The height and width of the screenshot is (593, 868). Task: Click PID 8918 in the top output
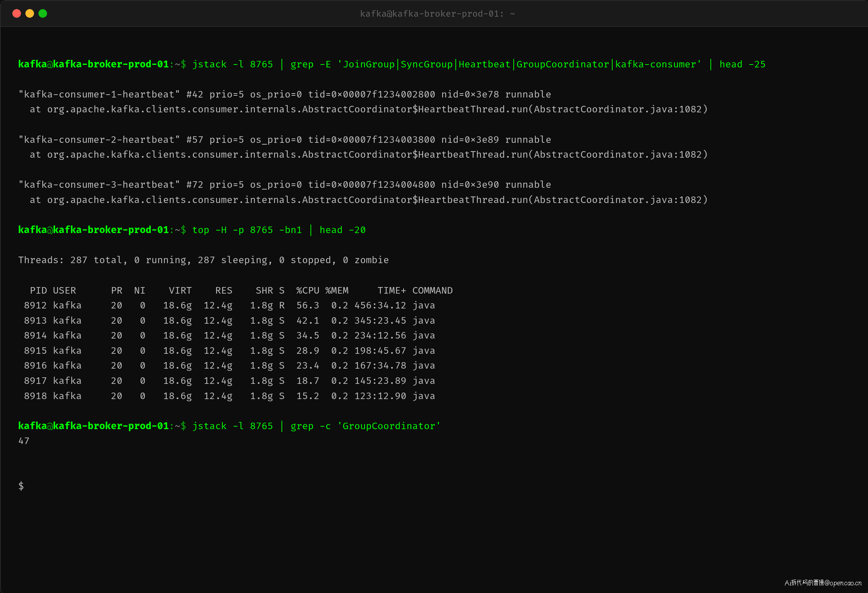[36, 396]
